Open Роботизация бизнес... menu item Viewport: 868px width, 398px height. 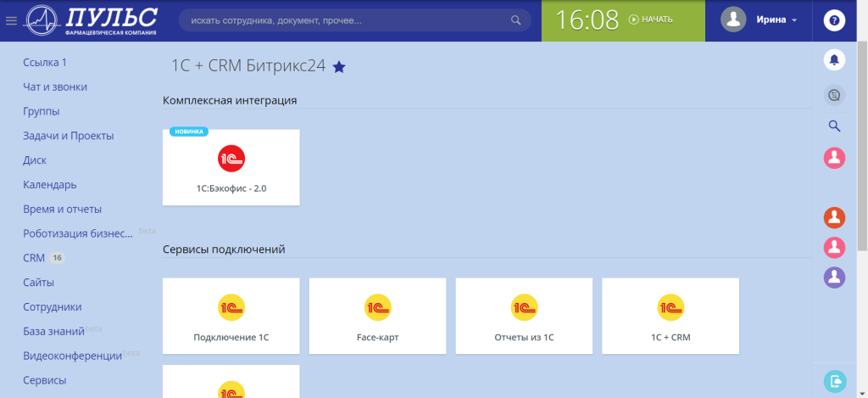click(x=78, y=233)
